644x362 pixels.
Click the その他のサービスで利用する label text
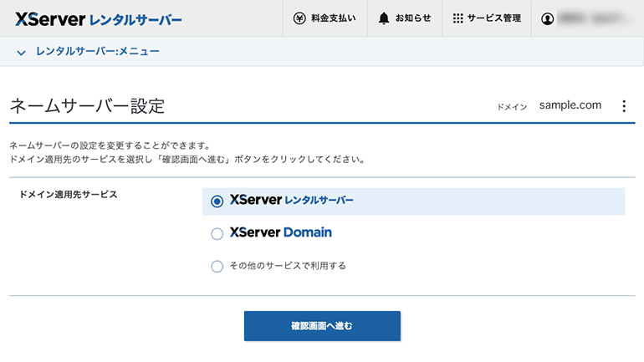[288, 266]
